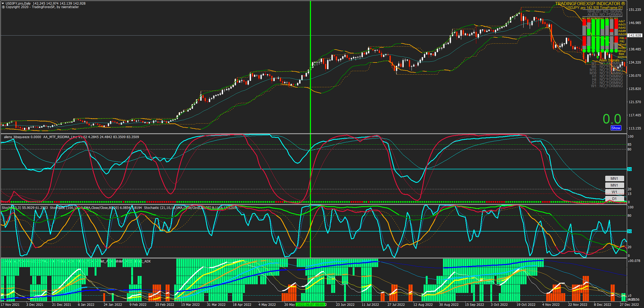
Task: Click the 125.820 price axis label
Action: (635, 89)
